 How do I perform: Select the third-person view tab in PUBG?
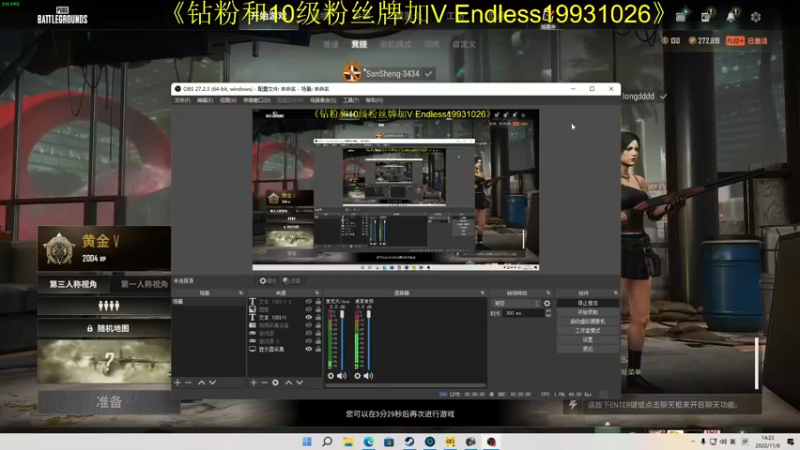pos(73,284)
